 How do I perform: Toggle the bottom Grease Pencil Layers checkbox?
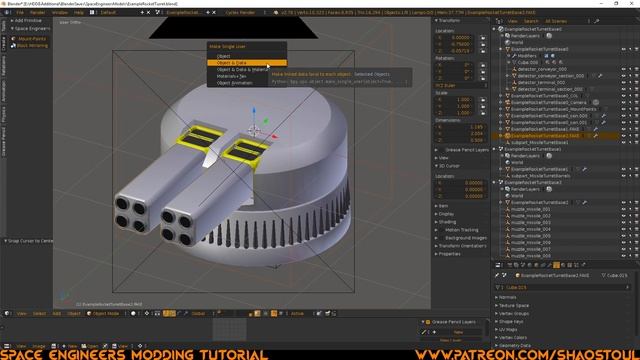(428, 322)
